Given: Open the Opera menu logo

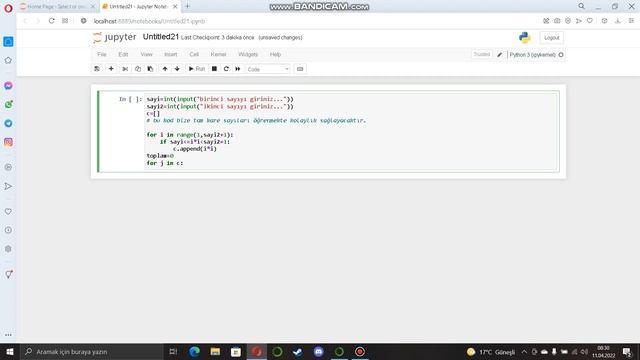Looking at the screenshot, I should tap(8, 8).
